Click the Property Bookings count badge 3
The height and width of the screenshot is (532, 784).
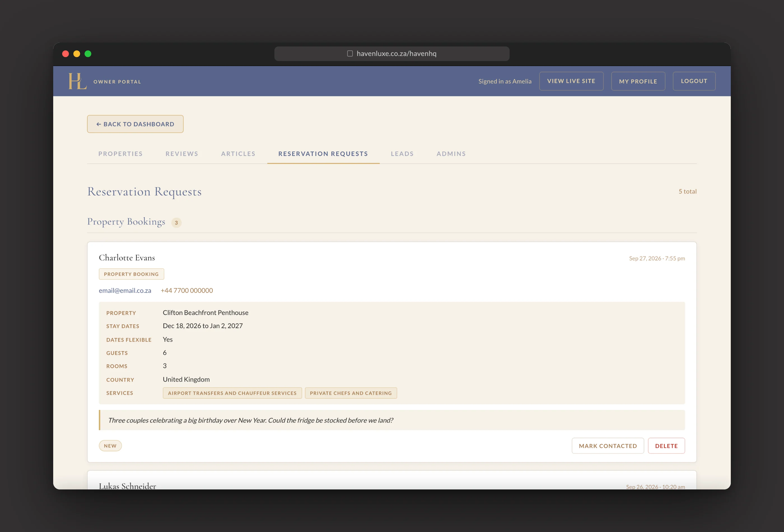pyautogui.click(x=176, y=223)
